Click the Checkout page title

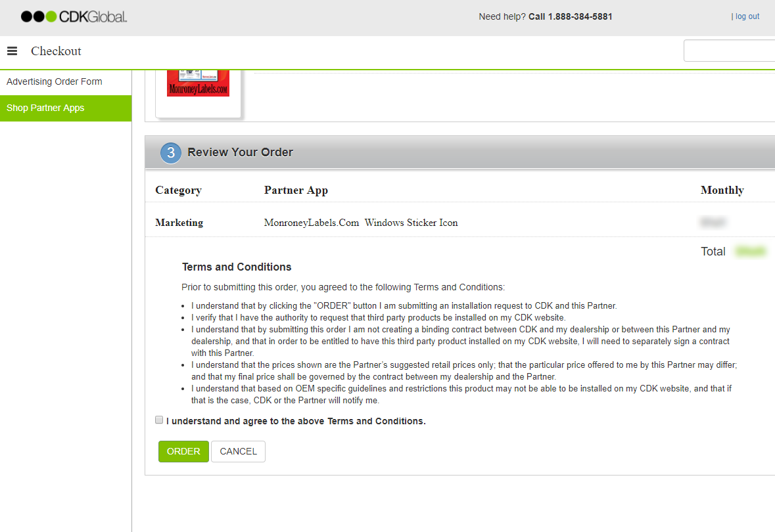tap(56, 51)
